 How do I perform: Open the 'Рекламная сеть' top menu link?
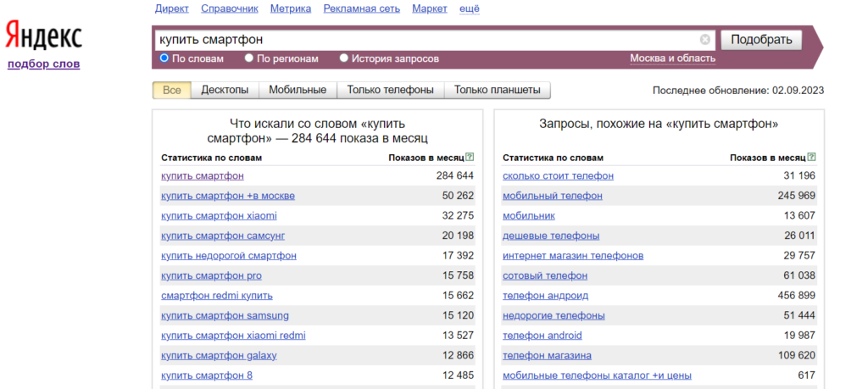361,8
